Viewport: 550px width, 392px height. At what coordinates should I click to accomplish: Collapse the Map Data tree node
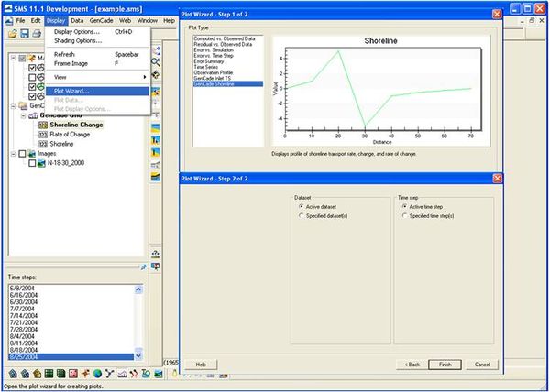pyautogui.click(x=14, y=58)
